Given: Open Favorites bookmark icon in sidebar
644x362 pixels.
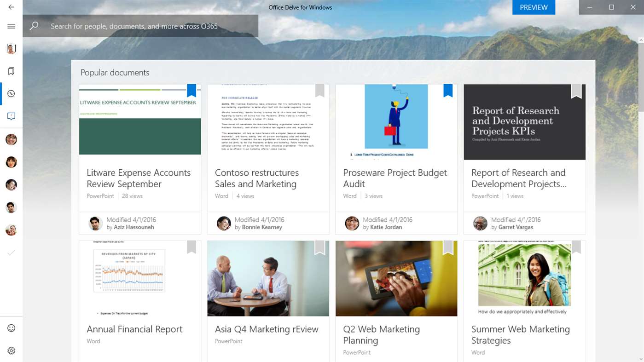Looking at the screenshot, I should pos(11,71).
